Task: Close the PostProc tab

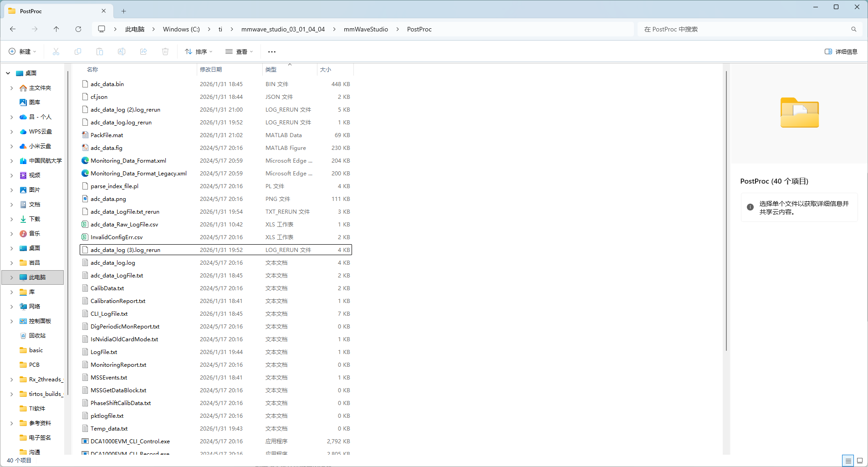Action: click(104, 11)
